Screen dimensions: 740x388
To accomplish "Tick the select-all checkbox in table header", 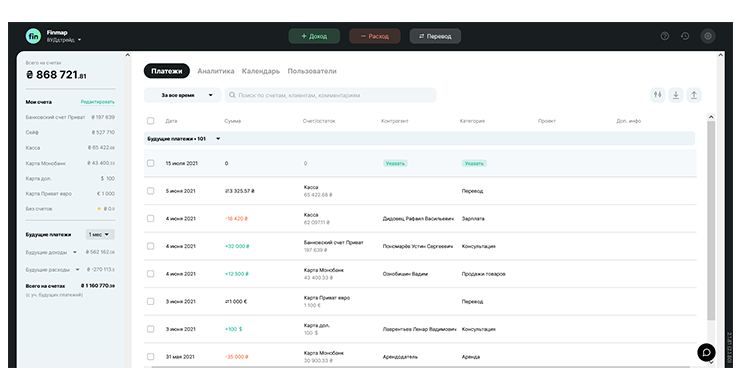I will point(151,121).
